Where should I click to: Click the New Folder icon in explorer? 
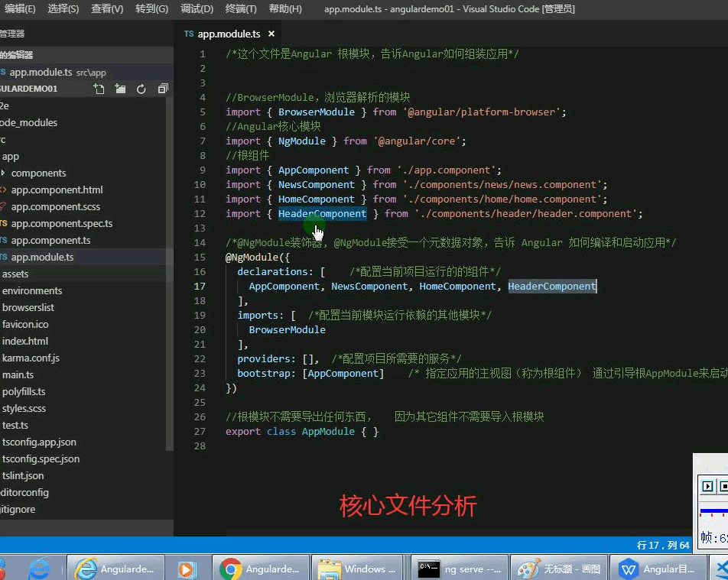[x=120, y=89]
